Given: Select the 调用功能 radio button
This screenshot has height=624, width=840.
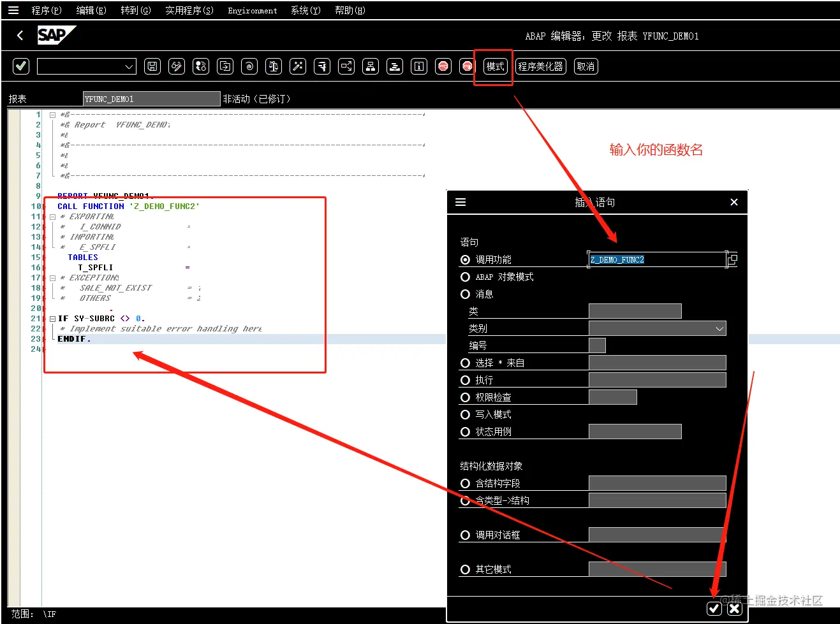Looking at the screenshot, I should click(x=465, y=259).
